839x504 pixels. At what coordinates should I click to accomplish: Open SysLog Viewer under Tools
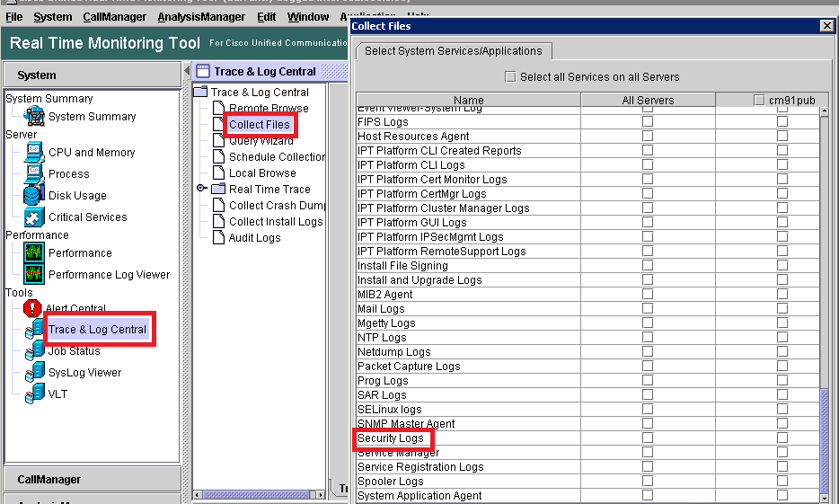[84, 372]
